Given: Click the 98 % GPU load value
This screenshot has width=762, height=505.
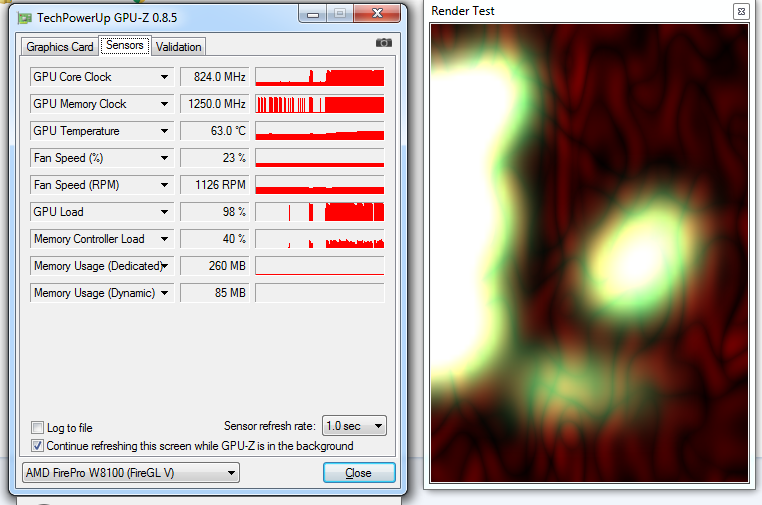Looking at the screenshot, I should [x=214, y=212].
